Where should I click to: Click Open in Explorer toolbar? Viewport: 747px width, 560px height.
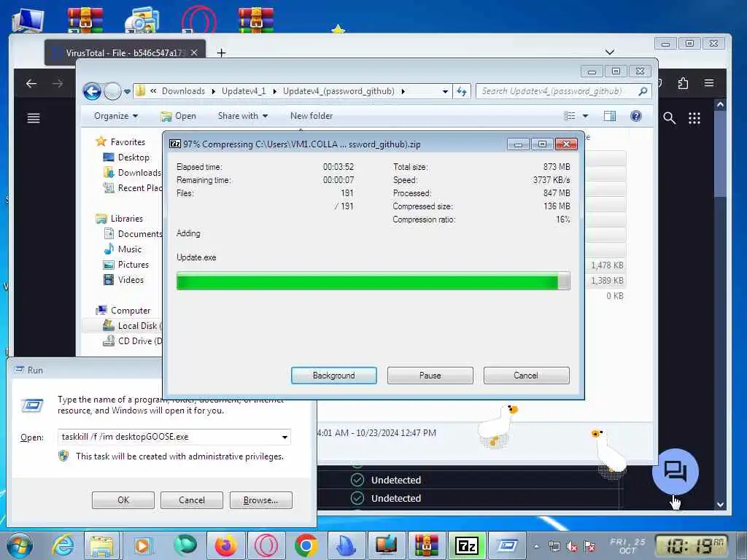[178, 116]
